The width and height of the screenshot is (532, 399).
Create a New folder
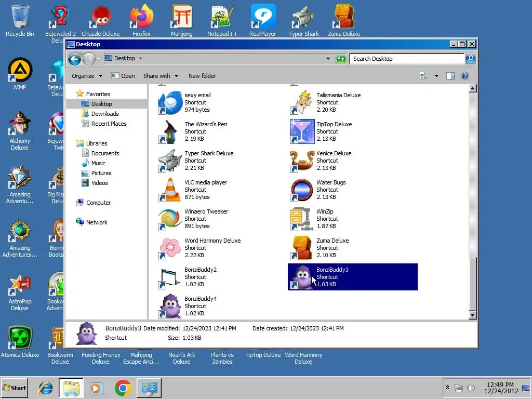click(x=202, y=76)
